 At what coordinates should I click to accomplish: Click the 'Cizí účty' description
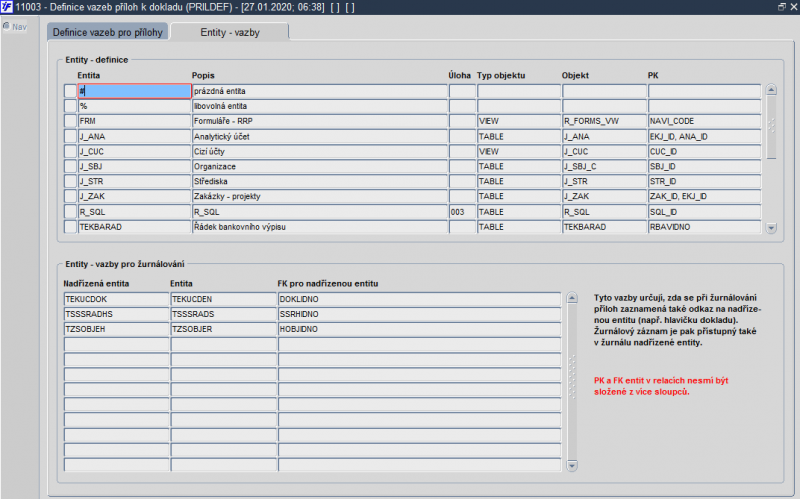pos(320,152)
